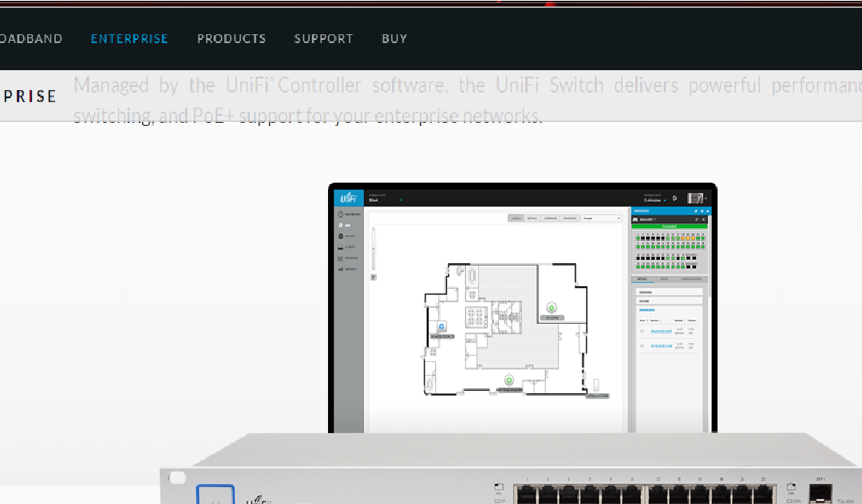Click the UniFi logo in controller
The height and width of the screenshot is (504, 862).
(348, 198)
